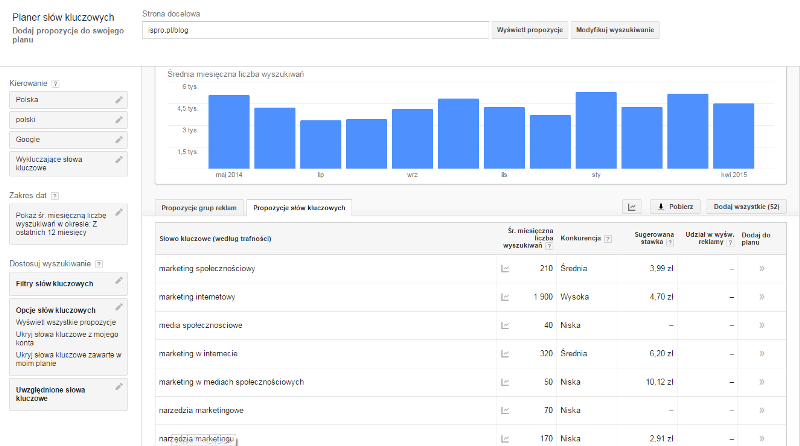Viewport: 800px width, 446px height.
Task: Add marketing internetowy to plan arrow
Action: click(762, 297)
